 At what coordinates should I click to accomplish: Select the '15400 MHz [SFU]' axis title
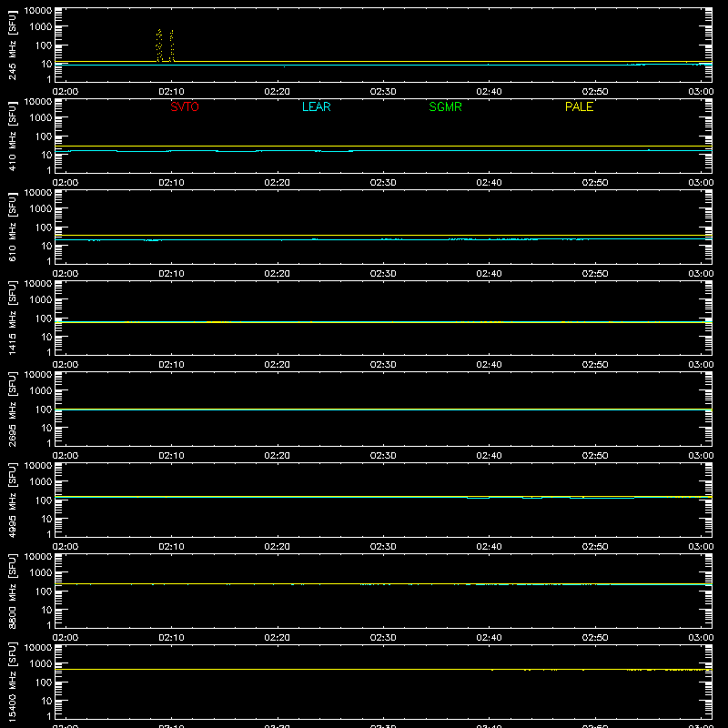click(x=12, y=682)
